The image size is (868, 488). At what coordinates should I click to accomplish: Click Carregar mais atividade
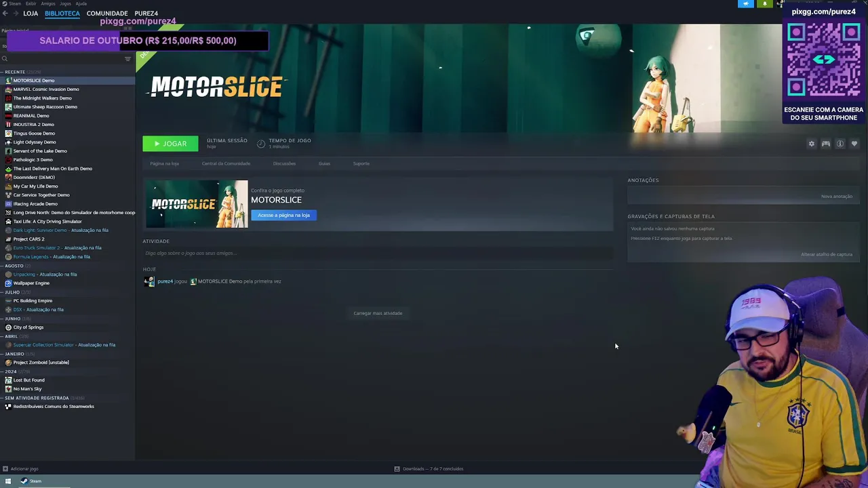(378, 313)
